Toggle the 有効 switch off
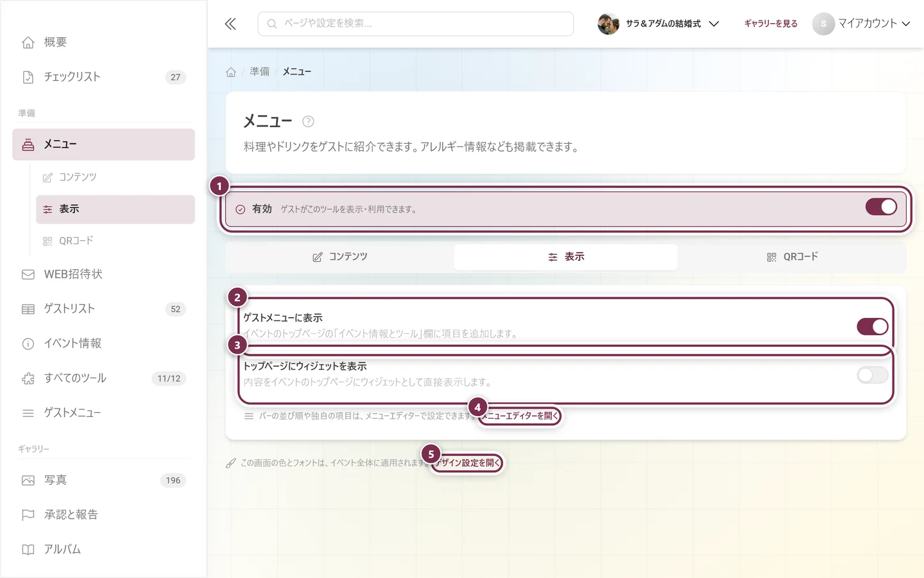 (881, 207)
